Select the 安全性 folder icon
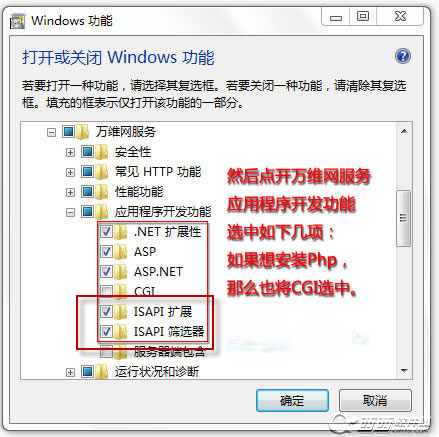Image resolution: width=439 pixels, height=437 pixels. pos(102,152)
